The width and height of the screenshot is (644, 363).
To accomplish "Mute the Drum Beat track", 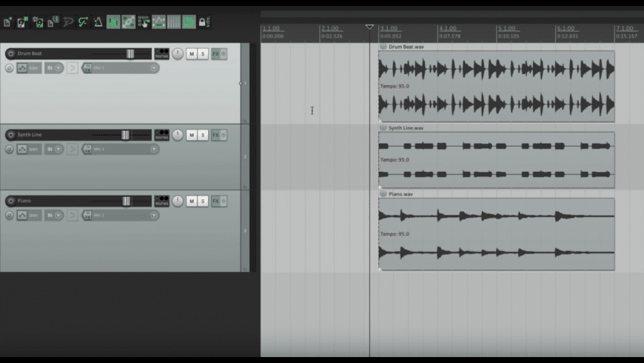I will [191, 54].
